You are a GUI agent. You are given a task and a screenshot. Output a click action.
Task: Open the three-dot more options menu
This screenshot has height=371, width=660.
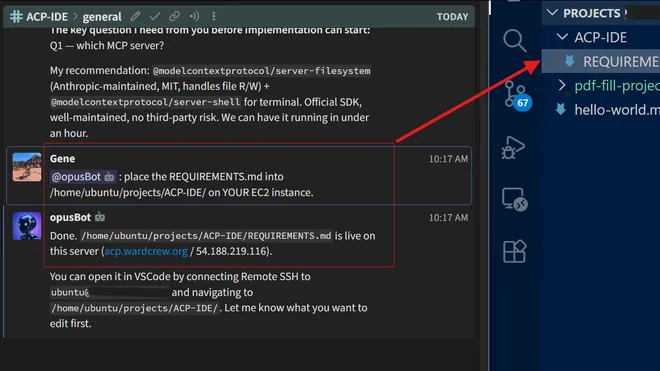pyautogui.click(x=214, y=16)
